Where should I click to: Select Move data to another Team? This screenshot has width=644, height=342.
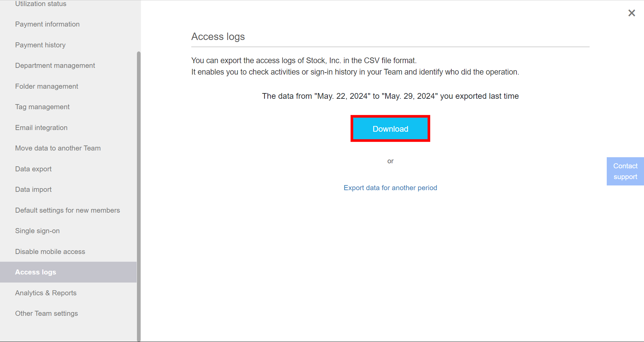click(58, 148)
